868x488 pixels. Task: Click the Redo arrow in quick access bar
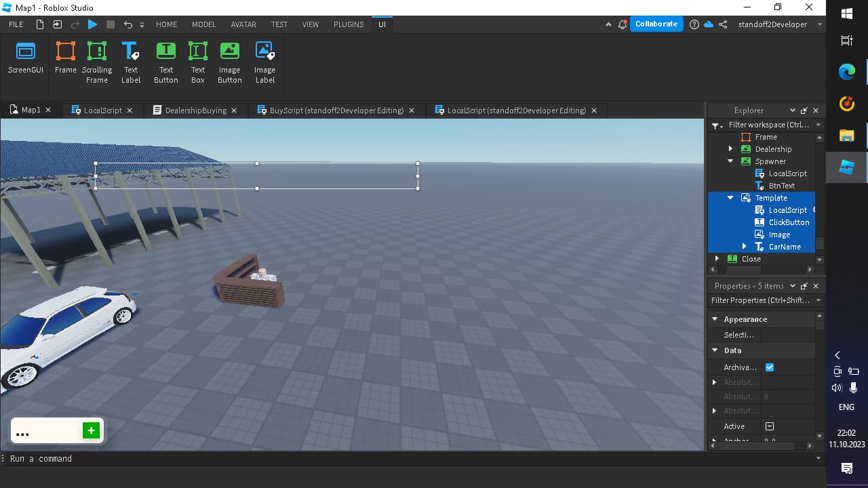75,24
